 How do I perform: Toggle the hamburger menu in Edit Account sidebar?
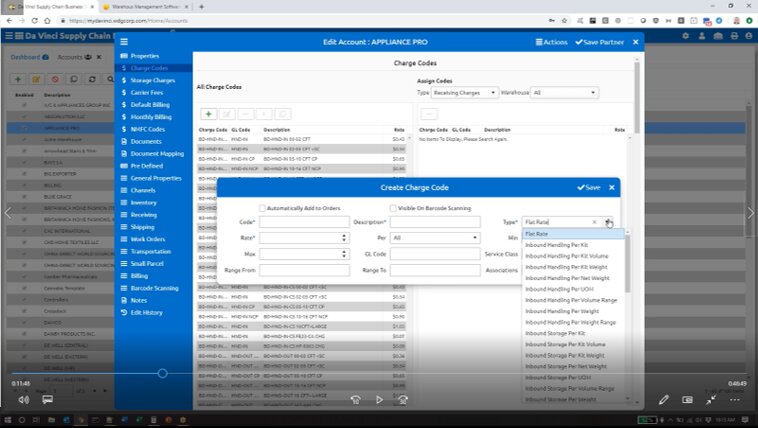(x=124, y=42)
